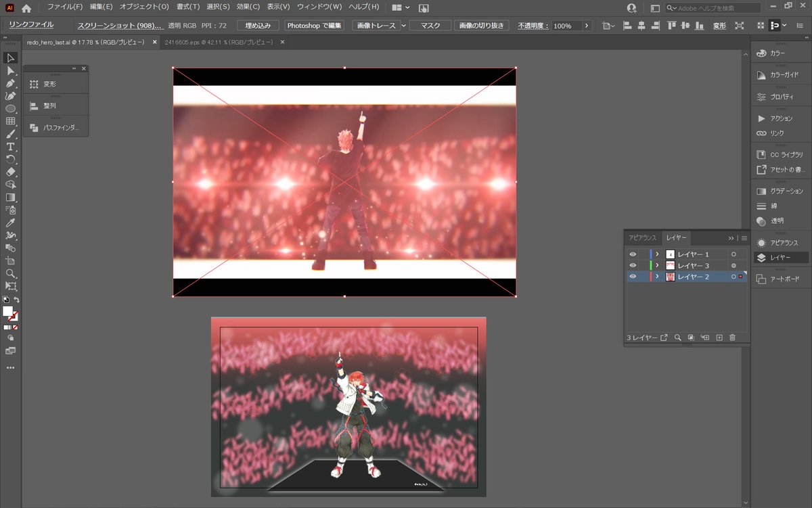Select the Eyedropper tool

pos(11,223)
